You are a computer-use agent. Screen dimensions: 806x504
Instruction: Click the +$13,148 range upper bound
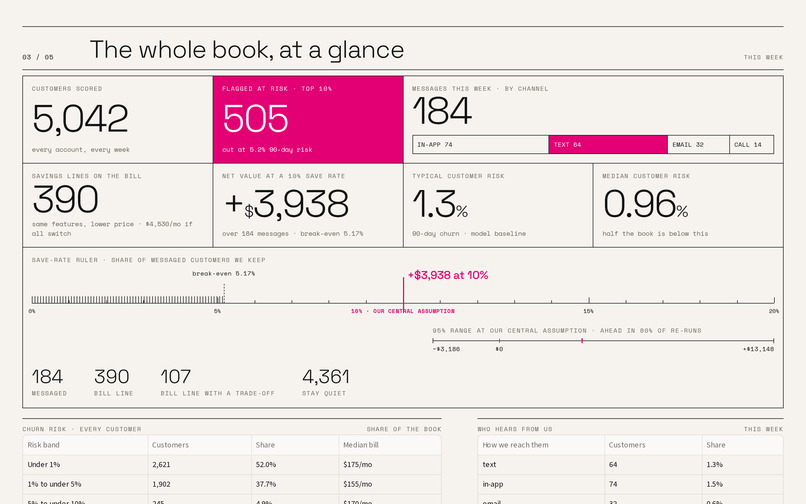[x=758, y=349]
